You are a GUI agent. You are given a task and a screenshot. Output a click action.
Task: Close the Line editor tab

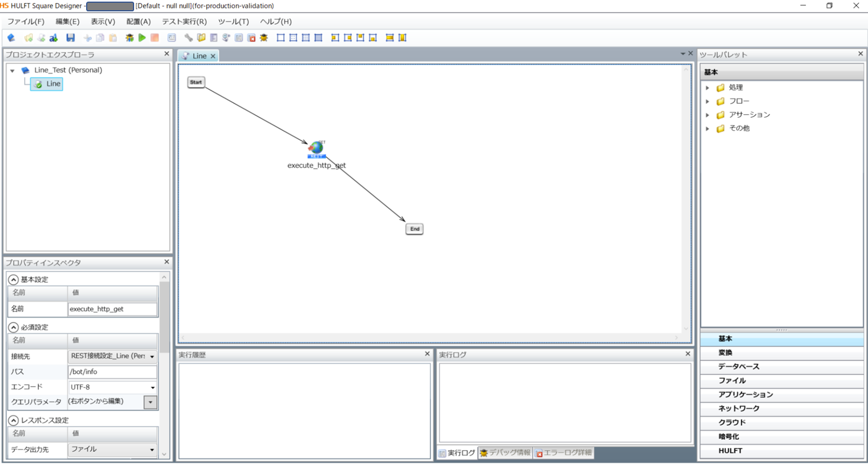pos(213,56)
